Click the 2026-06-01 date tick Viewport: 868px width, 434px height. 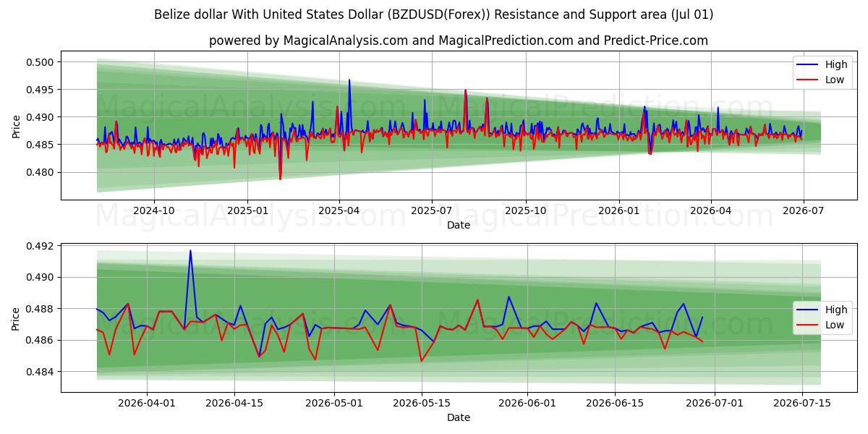click(x=527, y=402)
